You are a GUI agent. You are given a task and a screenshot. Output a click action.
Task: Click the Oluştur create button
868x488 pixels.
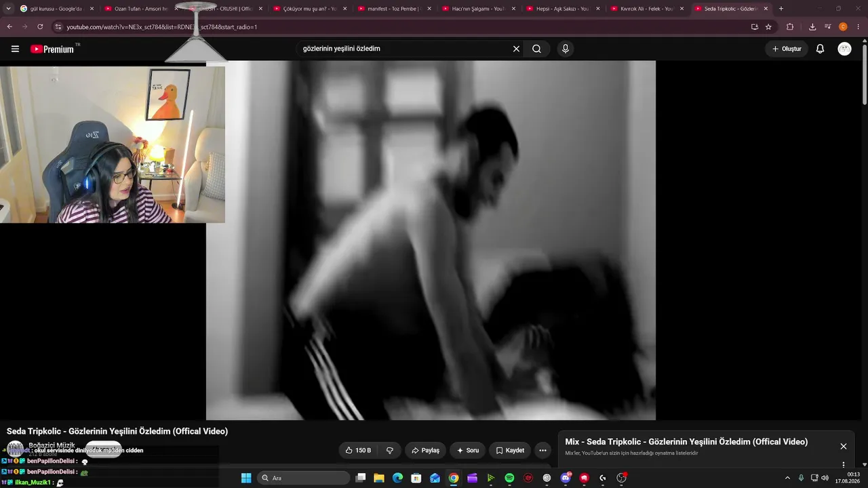[787, 49]
